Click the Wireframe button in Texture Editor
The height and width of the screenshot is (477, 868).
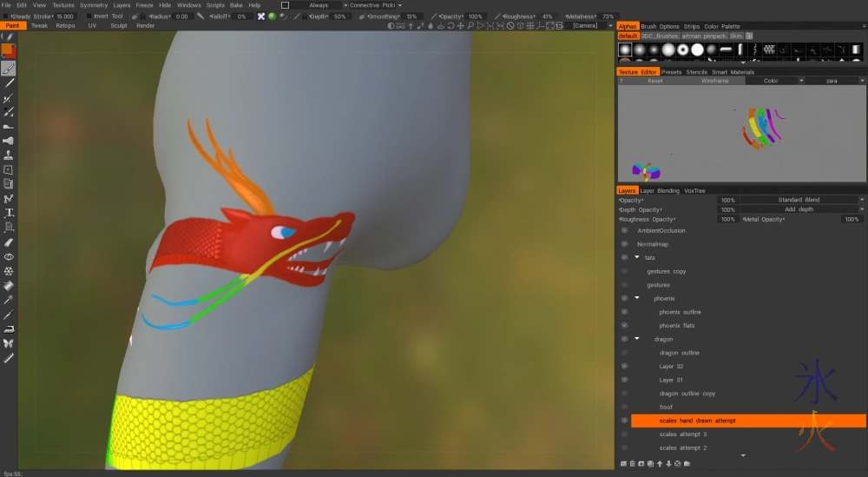[714, 81]
